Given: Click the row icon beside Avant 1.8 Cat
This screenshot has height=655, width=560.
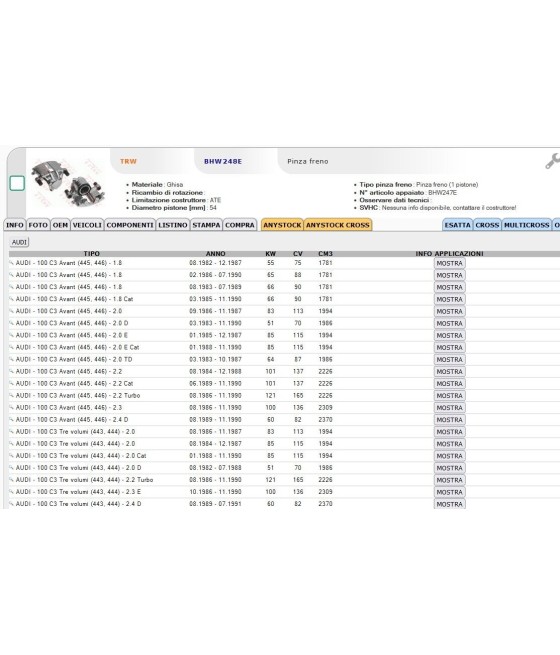Looking at the screenshot, I should point(12,299).
